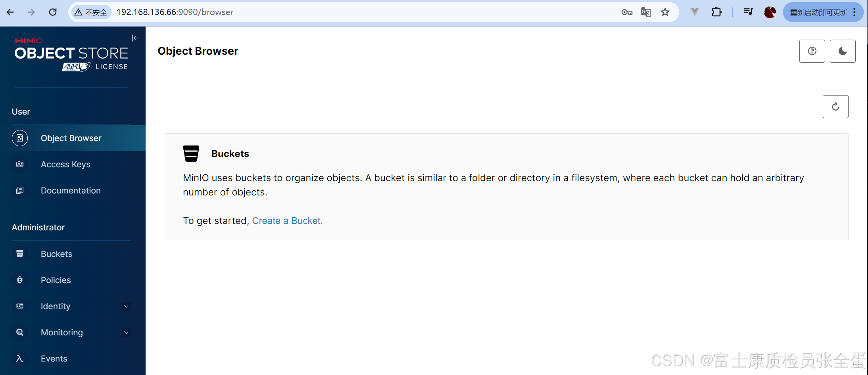Collapse the MinIO sidebar menu
Screen dimensions: 868x375
tap(135, 38)
